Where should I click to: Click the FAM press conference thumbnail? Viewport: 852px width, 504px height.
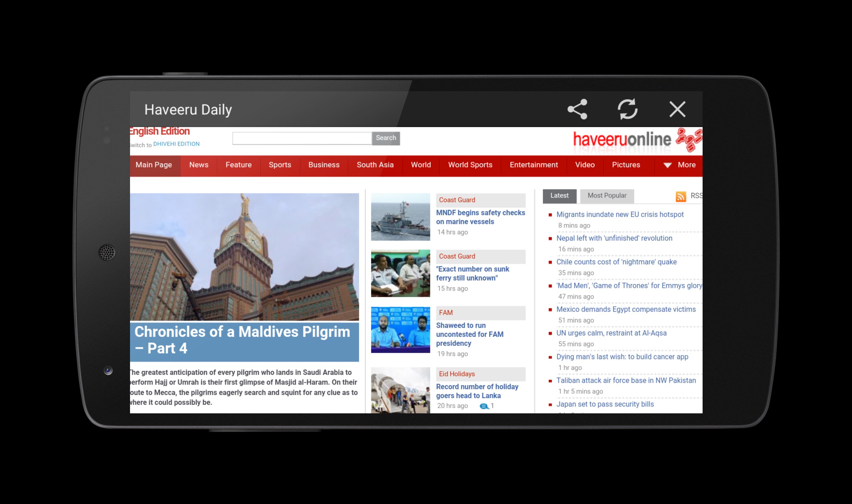(401, 330)
